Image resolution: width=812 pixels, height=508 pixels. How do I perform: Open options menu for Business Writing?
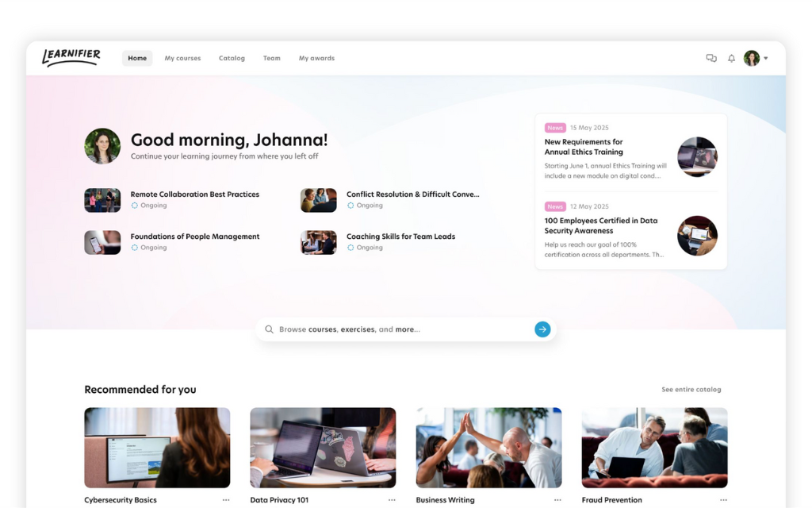point(557,500)
